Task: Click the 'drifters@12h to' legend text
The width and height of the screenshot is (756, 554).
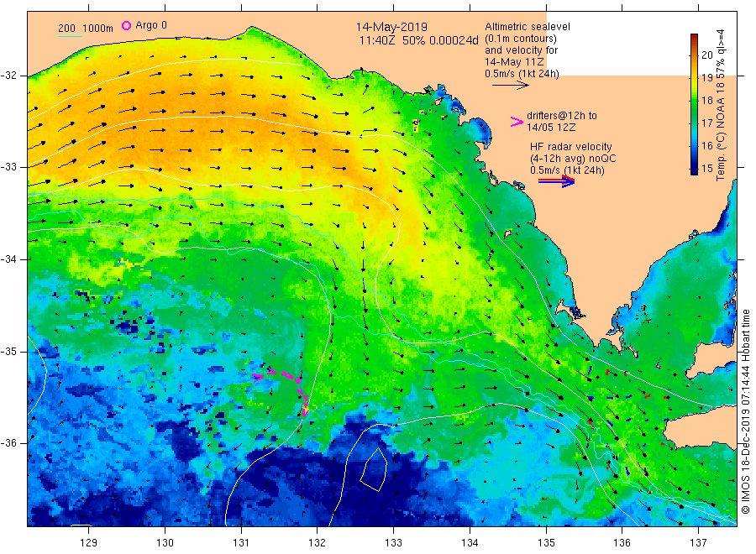Action: (x=562, y=116)
